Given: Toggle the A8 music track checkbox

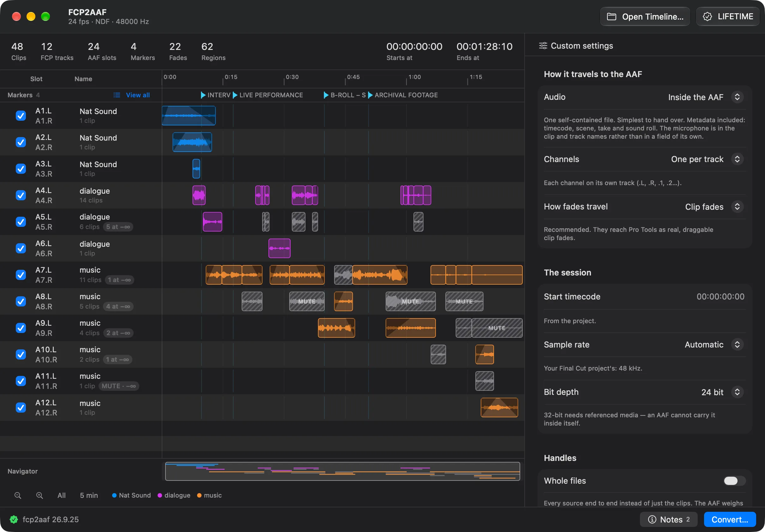Looking at the screenshot, I should pos(21,301).
